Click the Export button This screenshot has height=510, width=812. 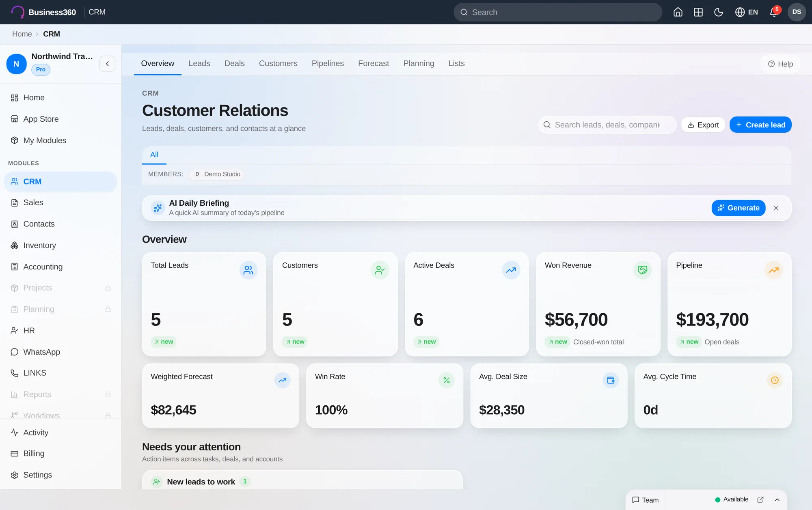click(703, 125)
